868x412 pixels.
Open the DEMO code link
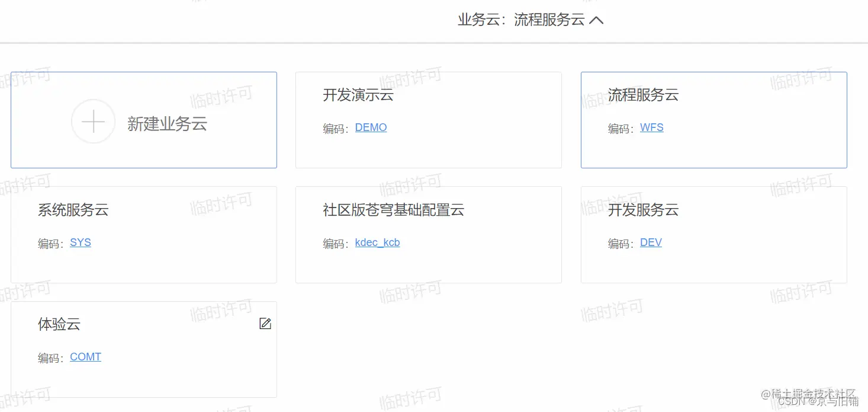click(x=371, y=127)
